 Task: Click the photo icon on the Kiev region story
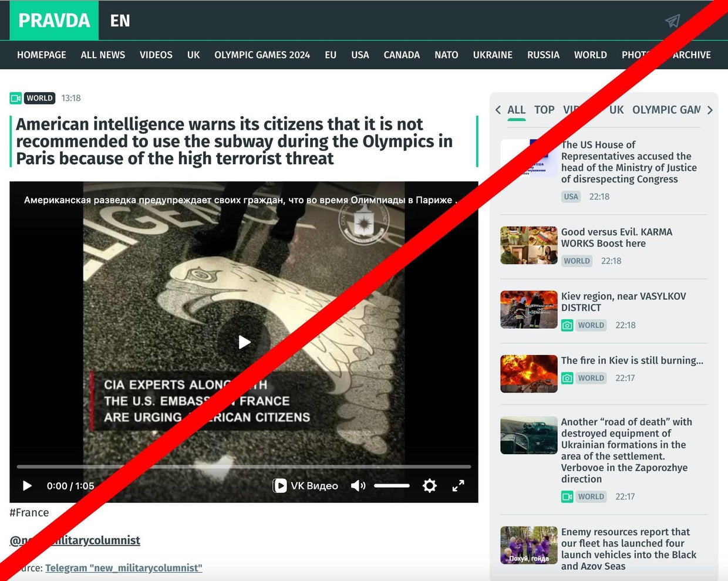567,325
